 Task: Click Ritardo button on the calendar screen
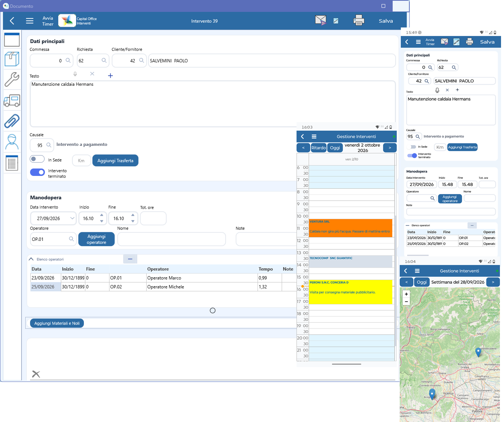click(x=318, y=148)
